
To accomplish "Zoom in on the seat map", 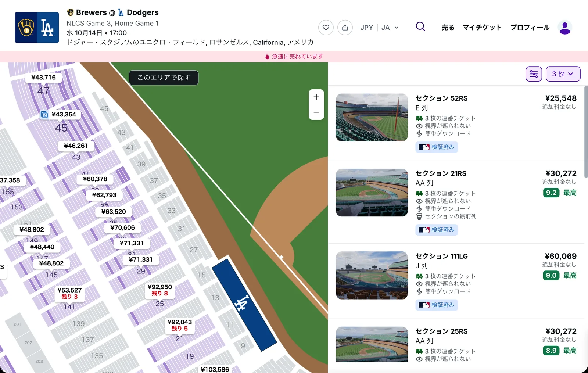I will 316,97.
